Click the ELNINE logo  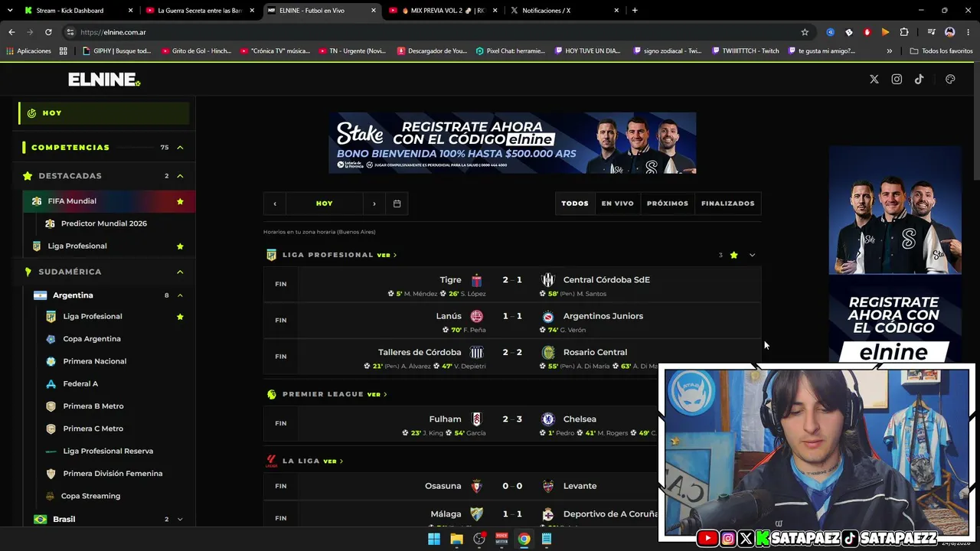pyautogui.click(x=104, y=80)
